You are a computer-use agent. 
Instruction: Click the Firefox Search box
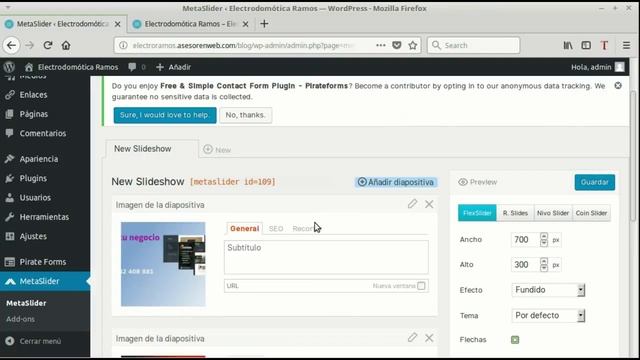(473, 45)
